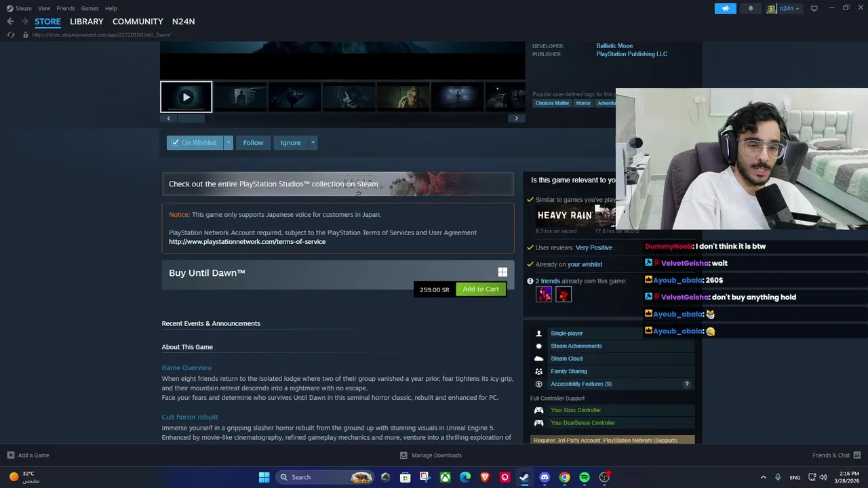Select the second screenshot thumbnail
This screenshot has width=868, height=488.
pos(241,97)
